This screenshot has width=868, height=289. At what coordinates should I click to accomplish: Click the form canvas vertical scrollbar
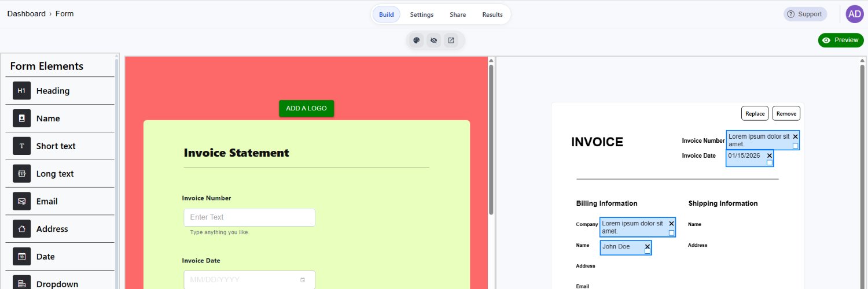[491, 139]
